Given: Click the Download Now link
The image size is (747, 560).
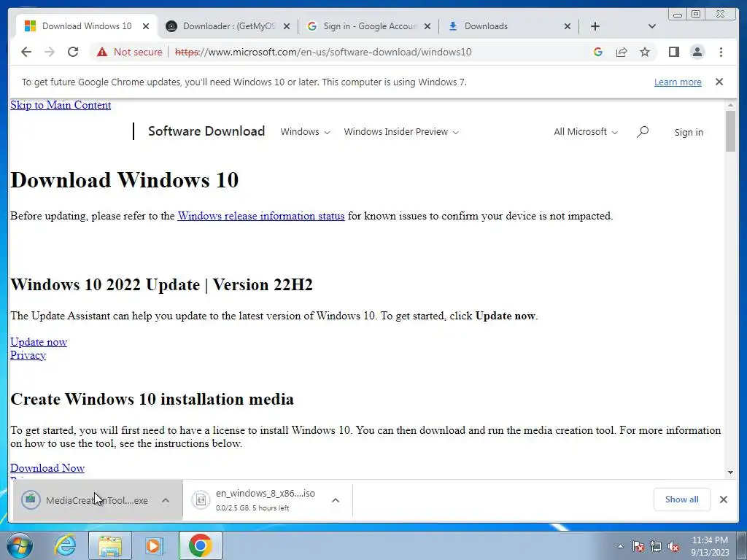Looking at the screenshot, I should point(47,468).
